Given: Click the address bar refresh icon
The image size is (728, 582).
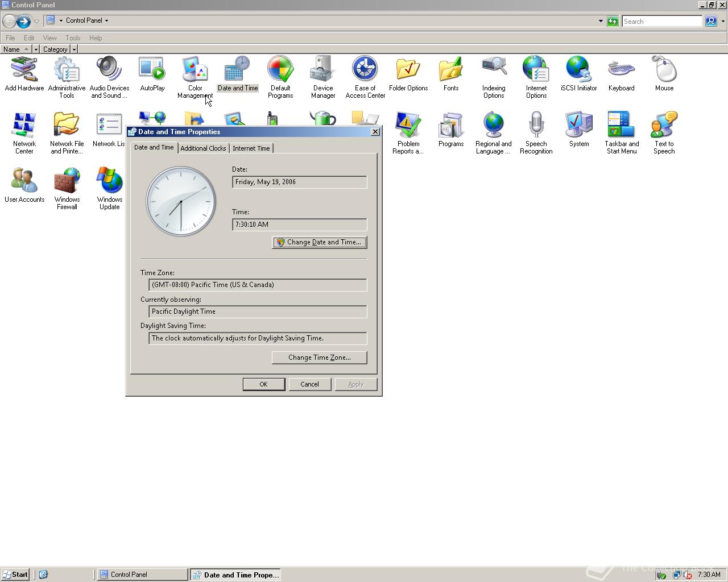Looking at the screenshot, I should click(613, 22).
